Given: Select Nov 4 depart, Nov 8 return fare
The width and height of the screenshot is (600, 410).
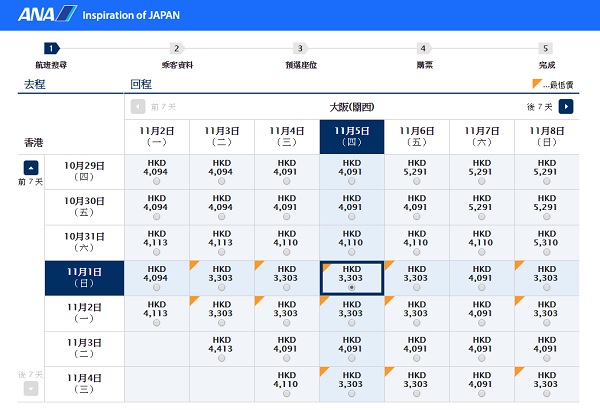Looking at the screenshot, I should pyautogui.click(x=547, y=384).
